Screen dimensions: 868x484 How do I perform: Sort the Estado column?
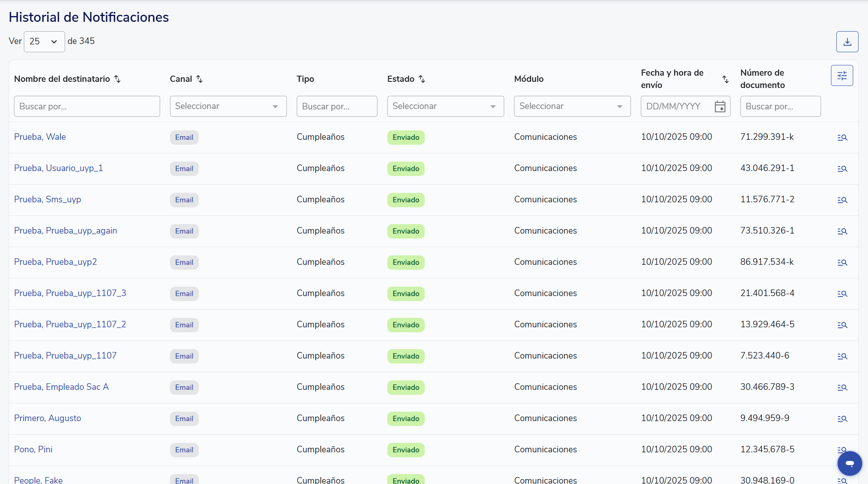coord(422,79)
